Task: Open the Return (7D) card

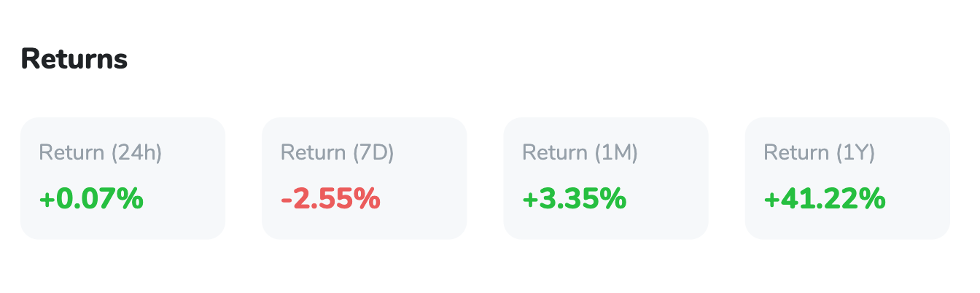Action: tap(364, 178)
